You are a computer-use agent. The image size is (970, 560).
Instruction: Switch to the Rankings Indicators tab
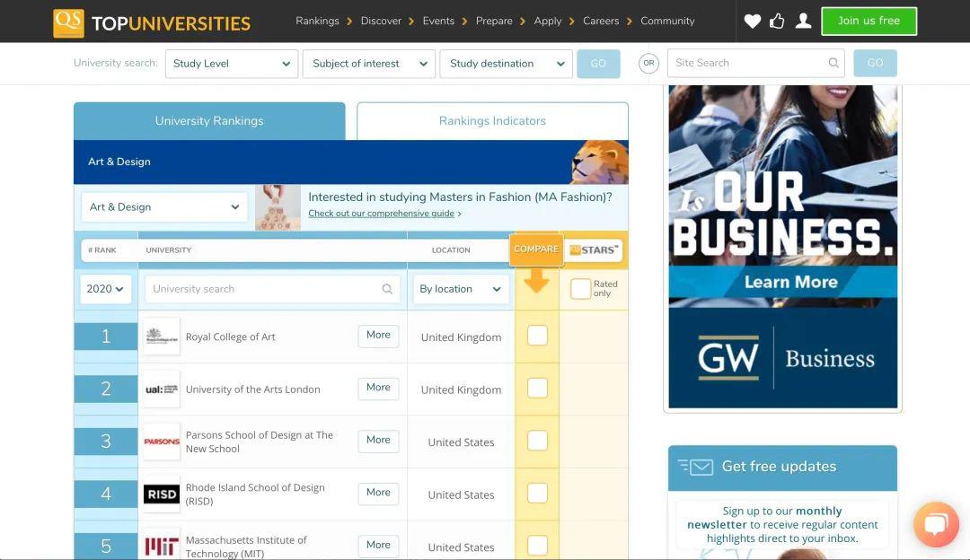(492, 121)
